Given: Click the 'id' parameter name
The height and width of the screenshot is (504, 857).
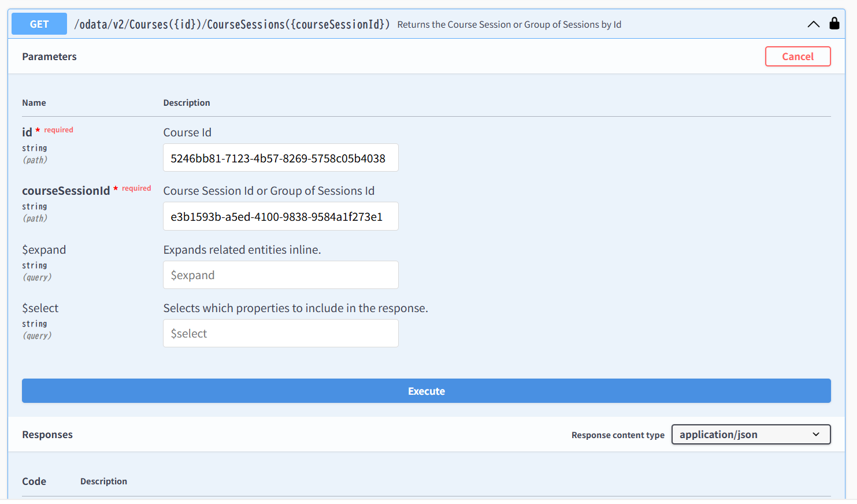Looking at the screenshot, I should 27,132.
